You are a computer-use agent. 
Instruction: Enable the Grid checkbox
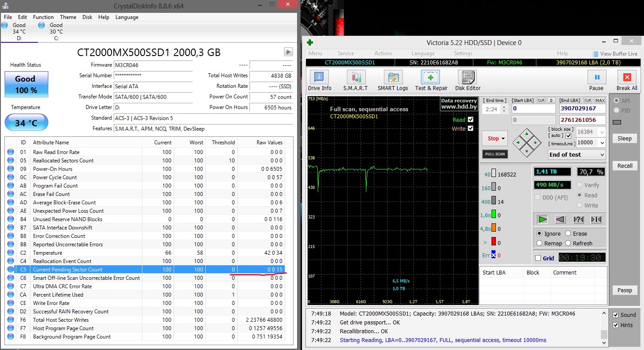tap(538, 258)
